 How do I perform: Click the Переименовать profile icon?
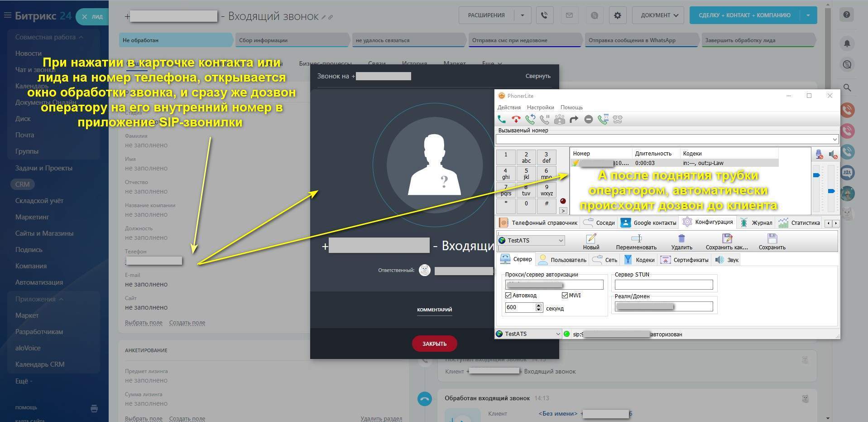pos(636,242)
